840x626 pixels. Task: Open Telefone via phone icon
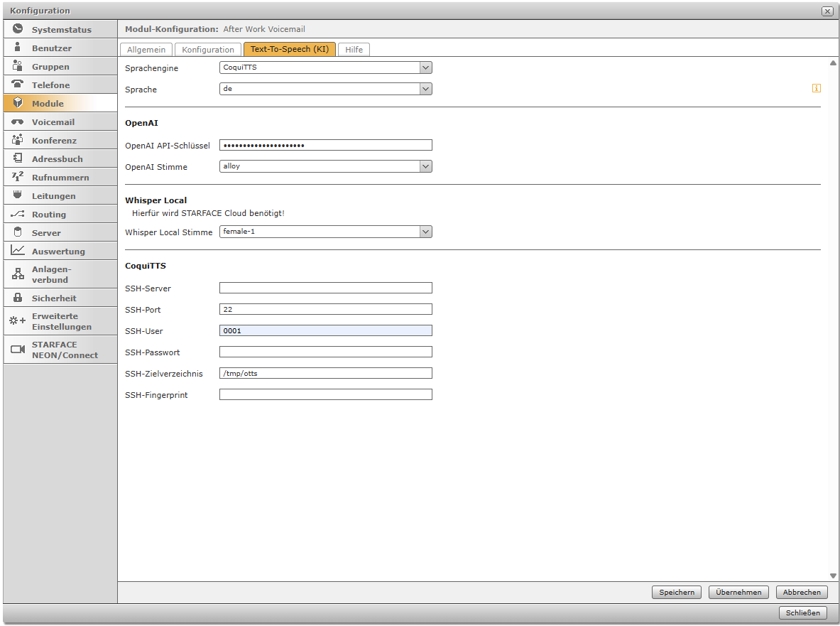18,85
